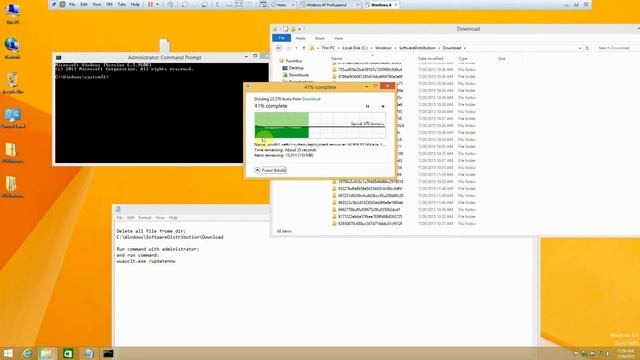
Task: Sort by the Name column header
Action: pyautogui.click(x=337, y=59)
